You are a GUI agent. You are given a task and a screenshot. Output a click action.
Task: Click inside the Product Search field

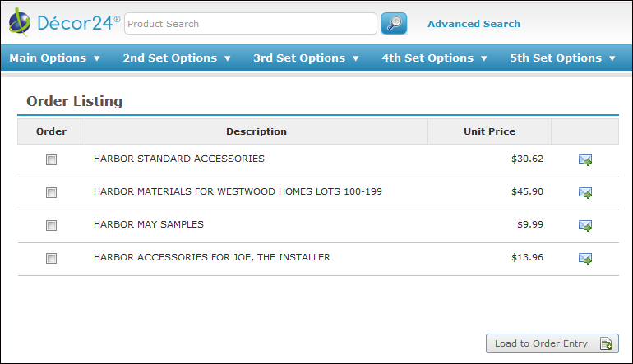(x=250, y=24)
